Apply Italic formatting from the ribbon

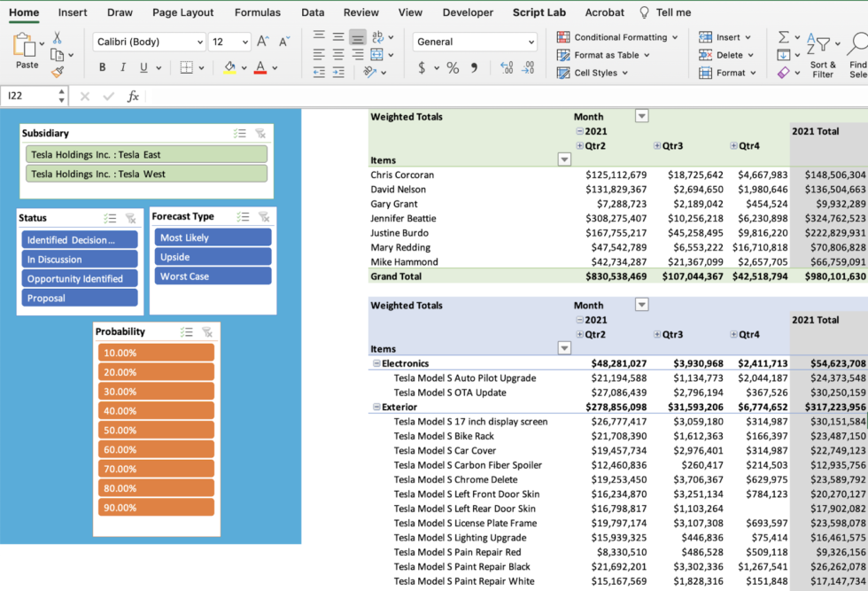click(121, 68)
